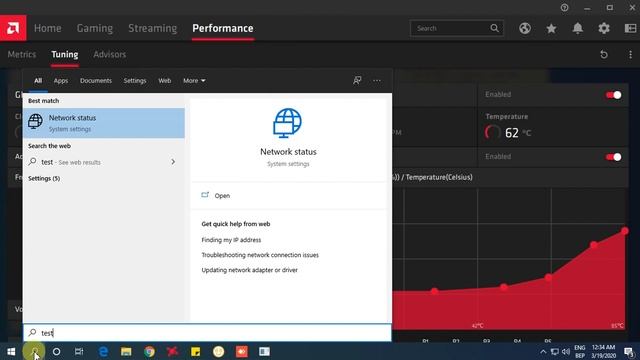This screenshot has width=640, height=360.
Task: Switch to the Home tab
Action: pyautogui.click(x=47, y=28)
